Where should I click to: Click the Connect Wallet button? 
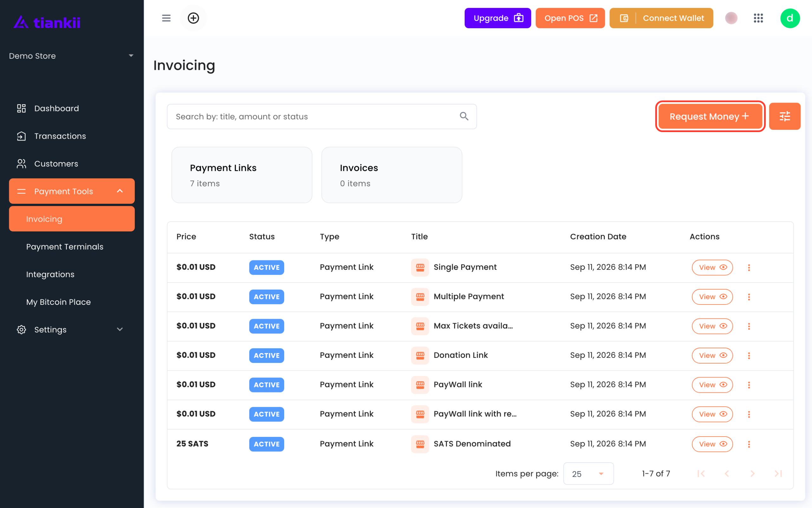point(661,18)
